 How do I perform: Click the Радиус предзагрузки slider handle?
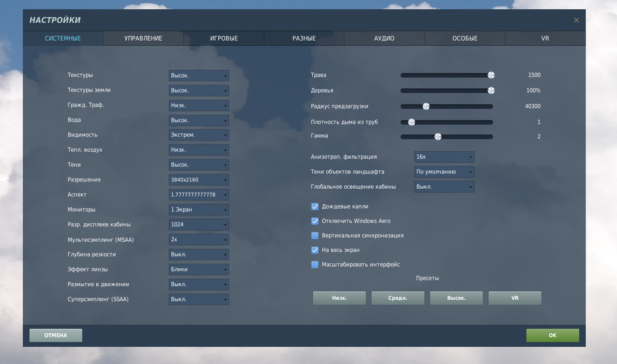click(426, 106)
